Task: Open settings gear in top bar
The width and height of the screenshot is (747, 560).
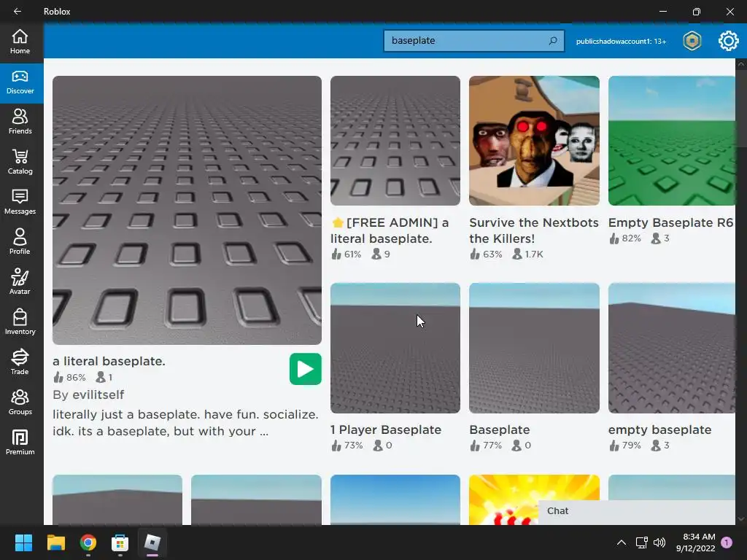Action: point(728,41)
